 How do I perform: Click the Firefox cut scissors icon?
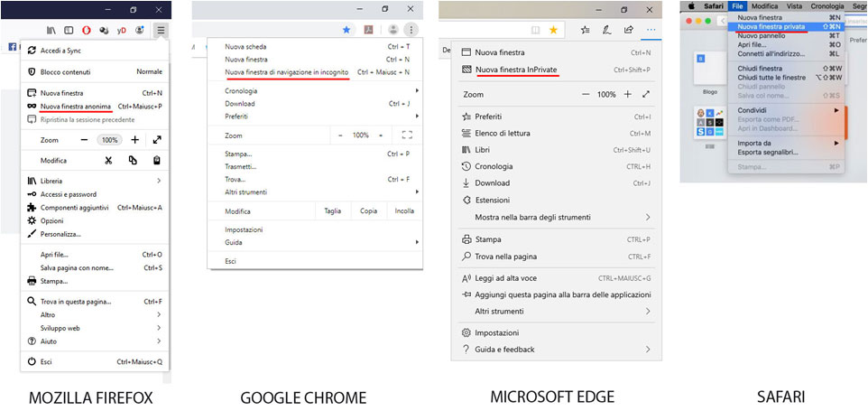pos(108,161)
